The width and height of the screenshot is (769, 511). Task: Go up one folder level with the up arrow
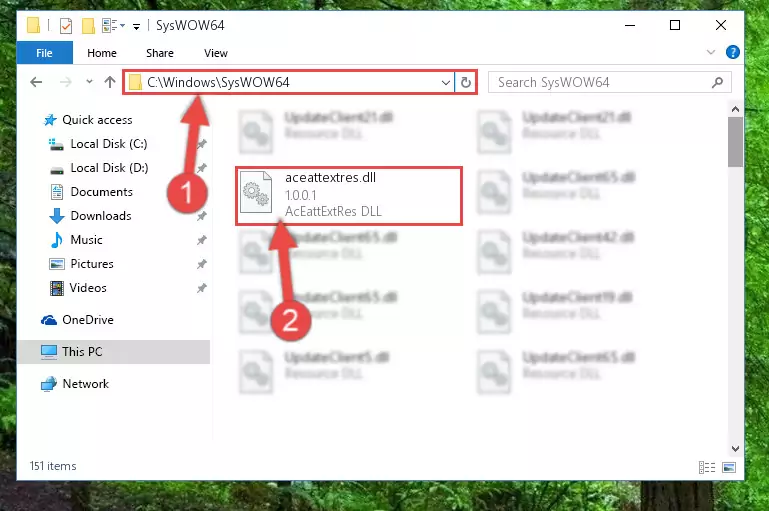coord(110,82)
